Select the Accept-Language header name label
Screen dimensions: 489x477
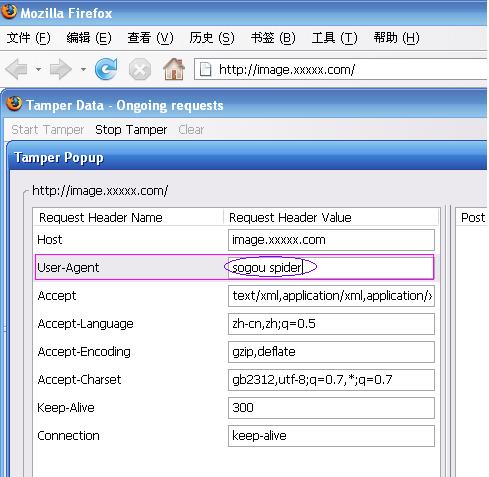pyautogui.click(x=85, y=324)
